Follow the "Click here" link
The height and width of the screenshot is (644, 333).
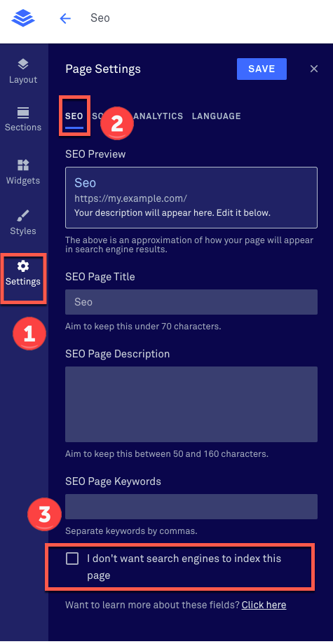(x=264, y=605)
